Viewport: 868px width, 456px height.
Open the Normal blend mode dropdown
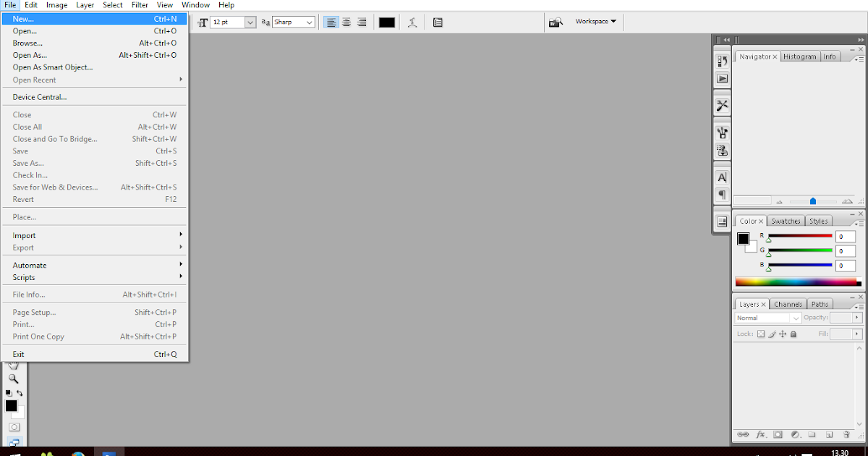(767, 318)
